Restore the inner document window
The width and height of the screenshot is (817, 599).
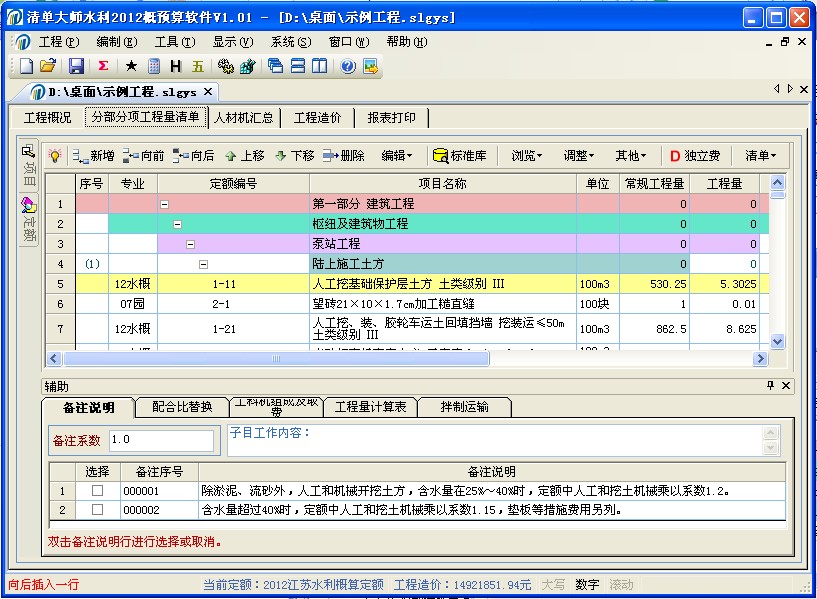tap(785, 42)
